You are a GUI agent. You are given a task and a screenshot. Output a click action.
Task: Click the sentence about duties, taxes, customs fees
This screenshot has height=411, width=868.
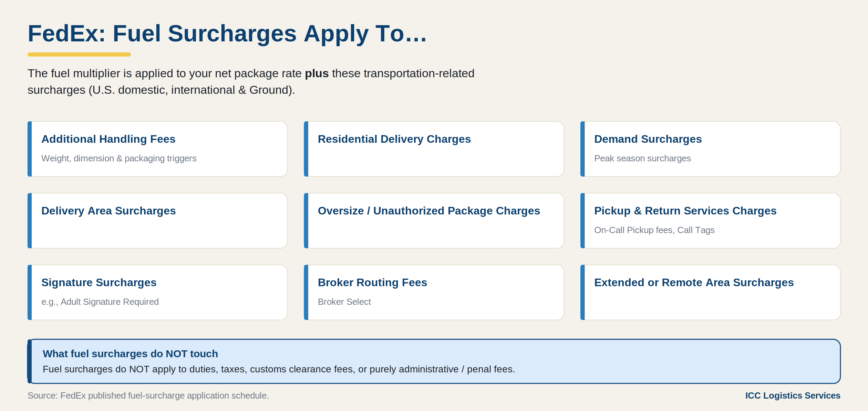tap(279, 369)
